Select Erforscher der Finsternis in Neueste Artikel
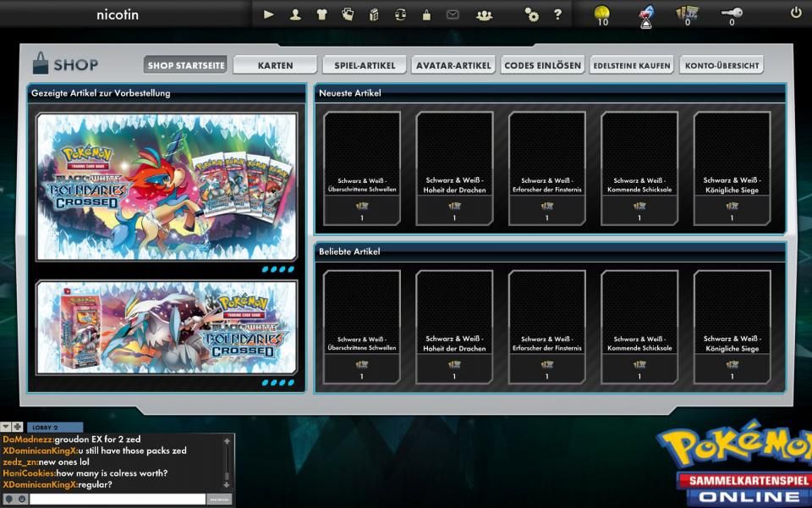 [x=547, y=168]
